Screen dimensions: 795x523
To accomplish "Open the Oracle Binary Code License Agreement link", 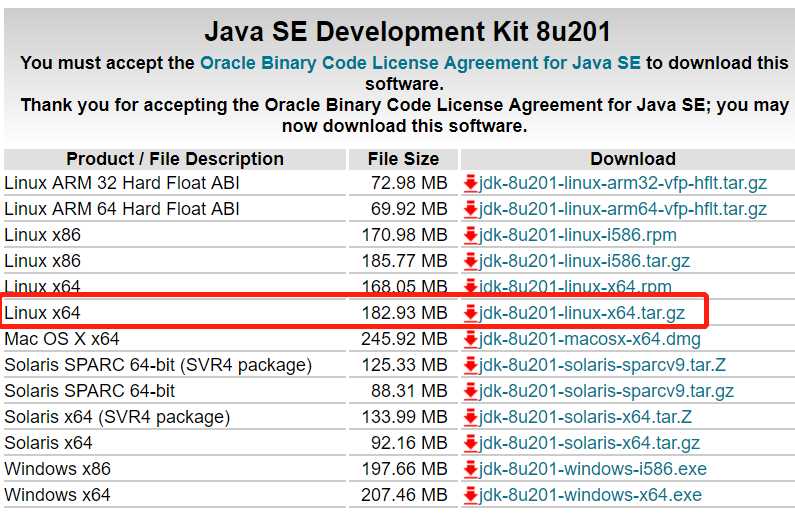I will coord(420,63).
